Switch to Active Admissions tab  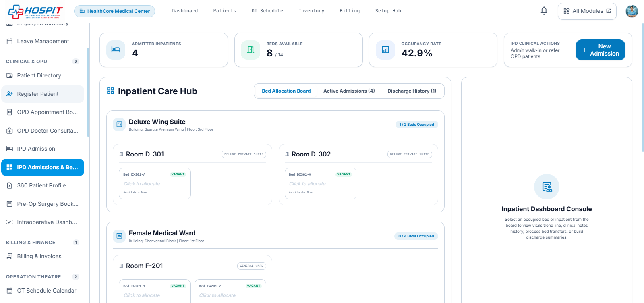point(349,91)
